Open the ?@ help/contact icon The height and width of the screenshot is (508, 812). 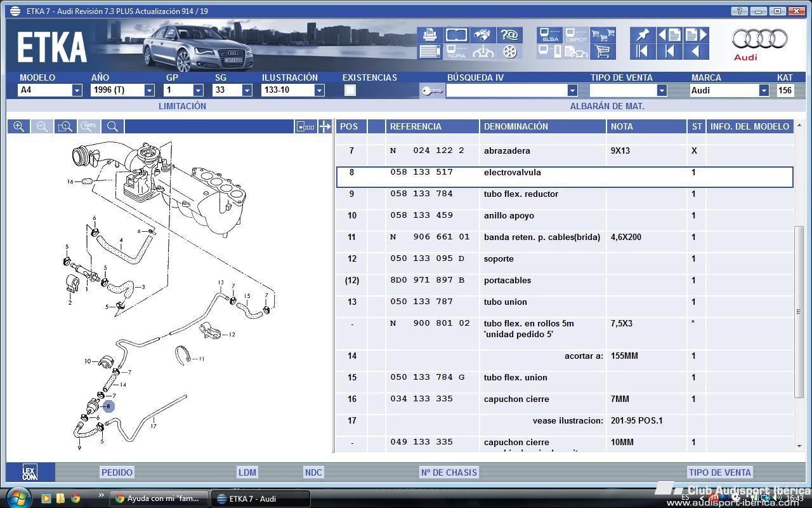point(509,34)
